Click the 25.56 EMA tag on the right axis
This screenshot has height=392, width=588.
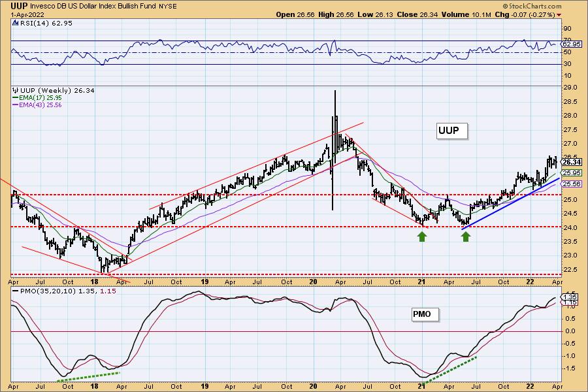[572, 184]
